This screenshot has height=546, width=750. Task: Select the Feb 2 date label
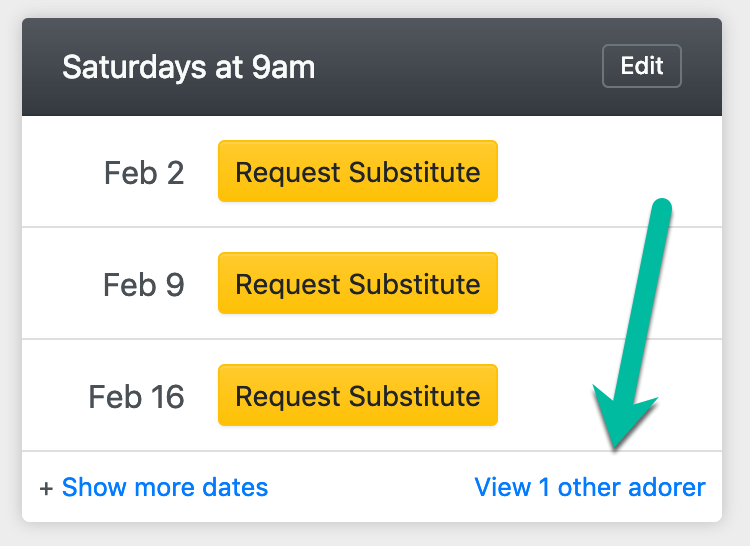click(144, 173)
